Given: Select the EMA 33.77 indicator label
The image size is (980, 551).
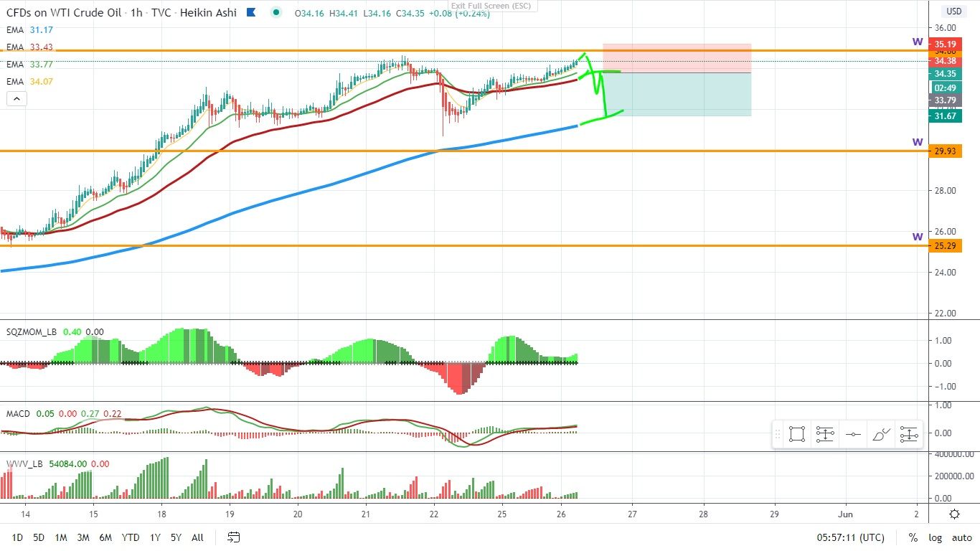Looking at the screenshot, I should [29, 65].
